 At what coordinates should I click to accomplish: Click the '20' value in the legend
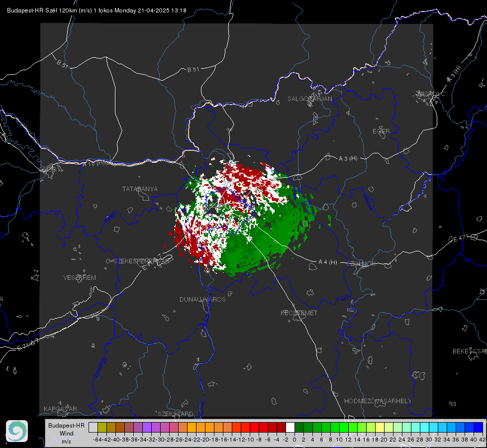click(x=384, y=440)
